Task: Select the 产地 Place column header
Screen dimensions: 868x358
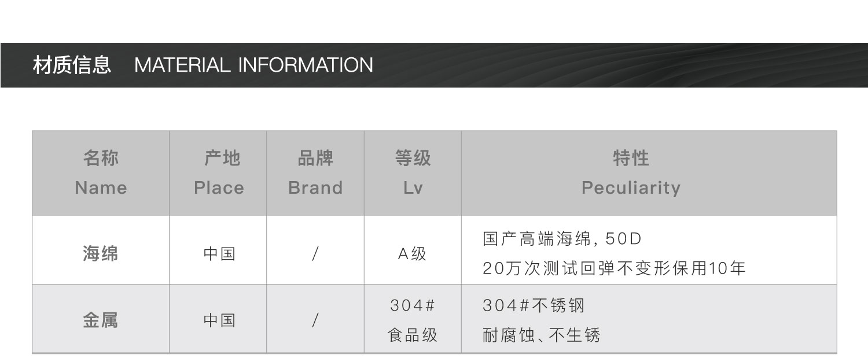Action: click(x=219, y=172)
